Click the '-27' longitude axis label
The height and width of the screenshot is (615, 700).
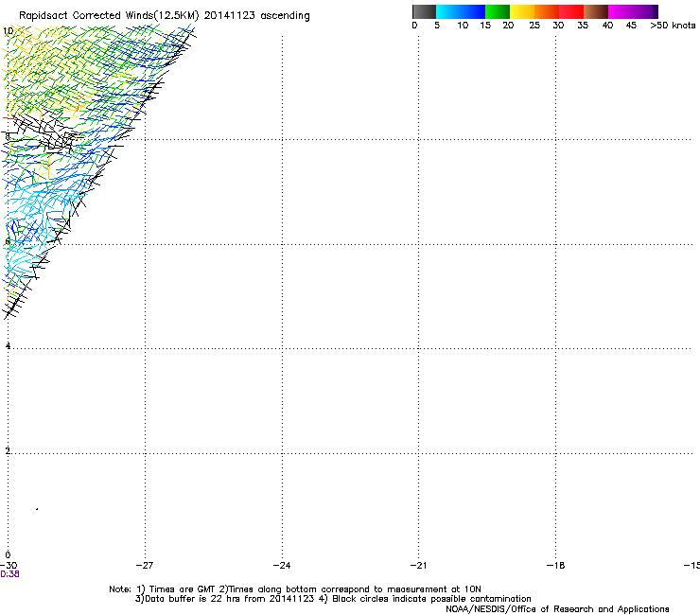(x=145, y=566)
